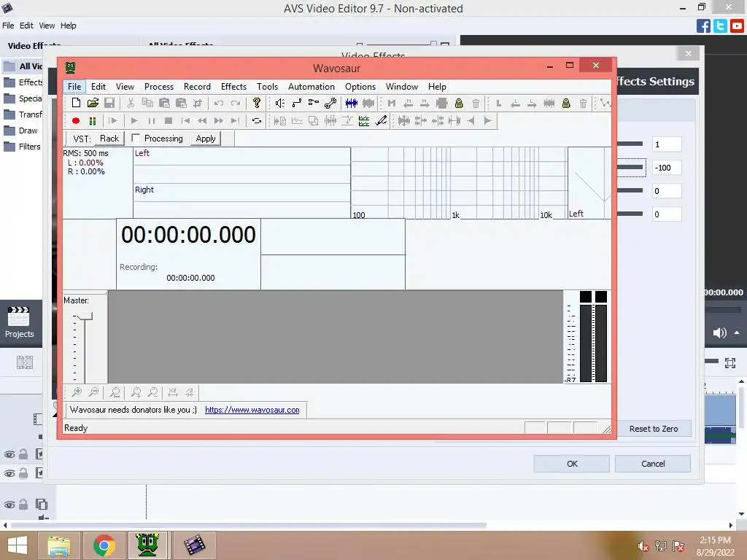Open a file with Wavosaur's folder icon
This screenshot has height=560, width=747.
93,103
